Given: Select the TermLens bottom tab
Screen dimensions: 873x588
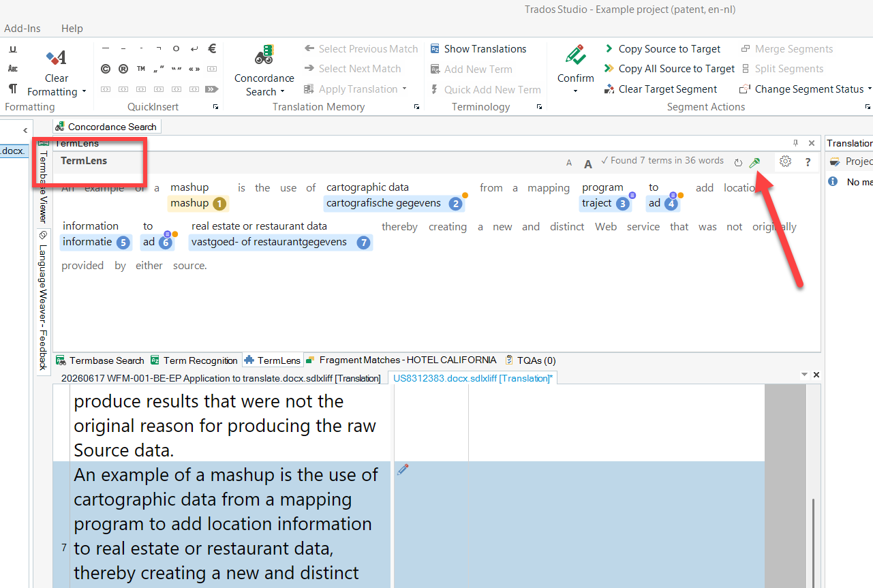Looking at the screenshot, I should [272, 360].
